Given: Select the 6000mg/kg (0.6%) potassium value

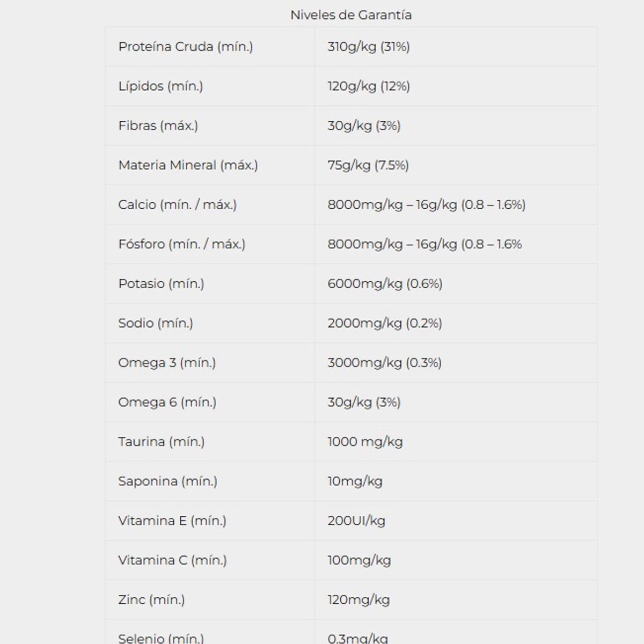Looking at the screenshot, I should [x=385, y=283].
